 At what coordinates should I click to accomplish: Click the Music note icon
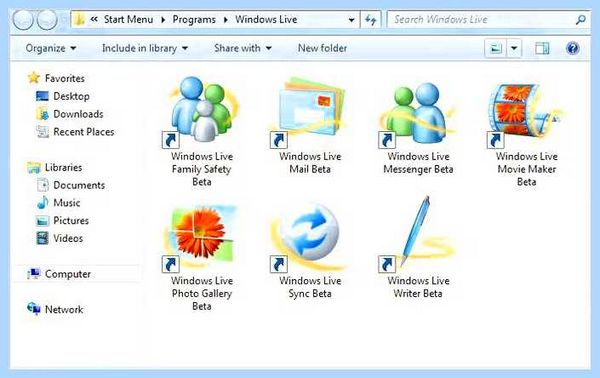42,202
